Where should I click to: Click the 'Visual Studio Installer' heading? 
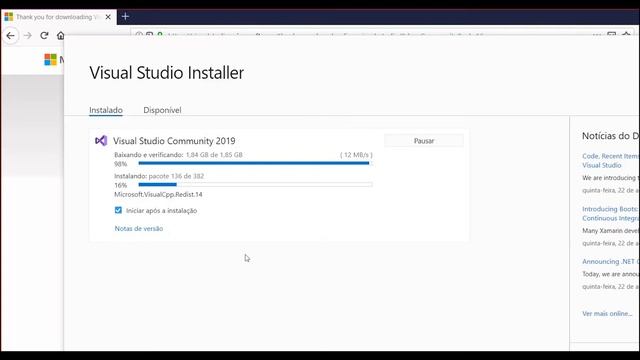click(167, 73)
